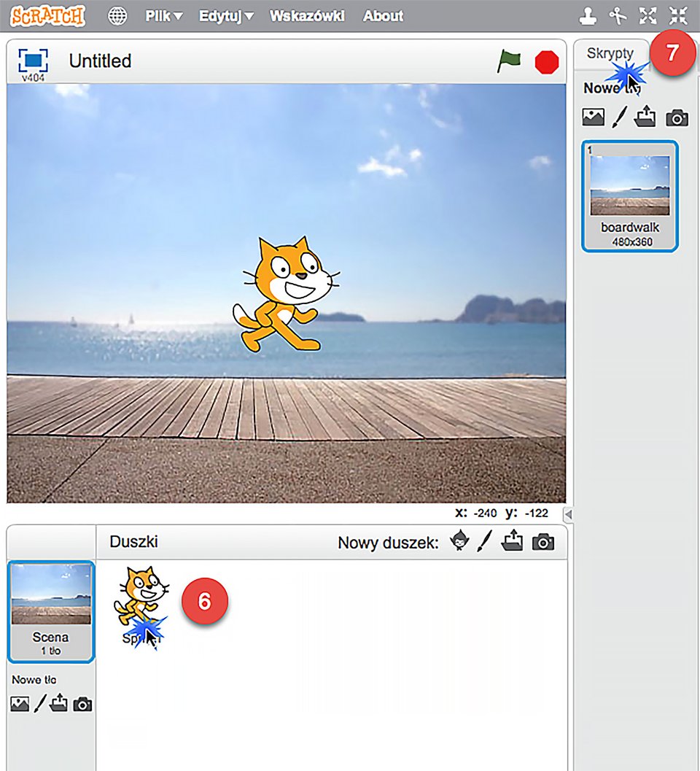Click the 'Nowe tło' label below Scena
The height and width of the screenshot is (771, 700).
coord(34,680)
